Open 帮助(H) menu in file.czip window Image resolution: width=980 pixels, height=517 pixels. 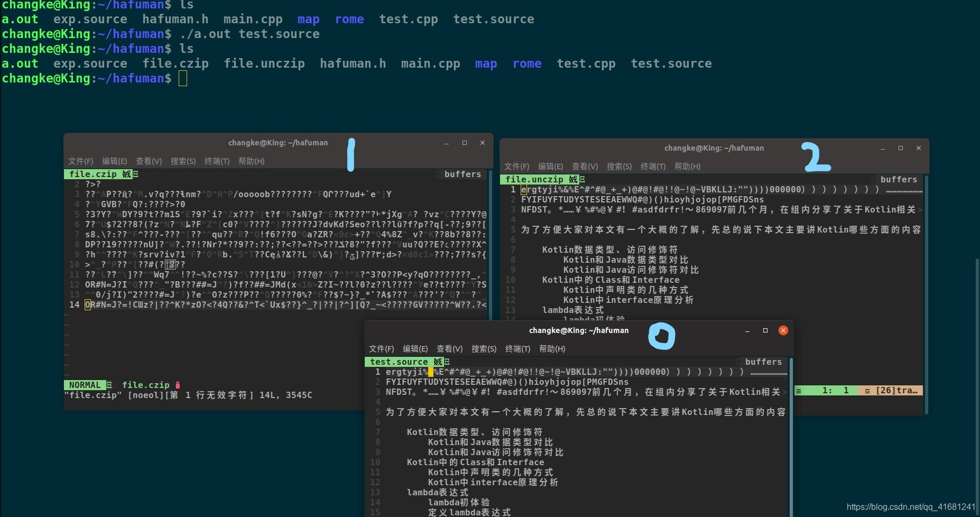[251, 161]
